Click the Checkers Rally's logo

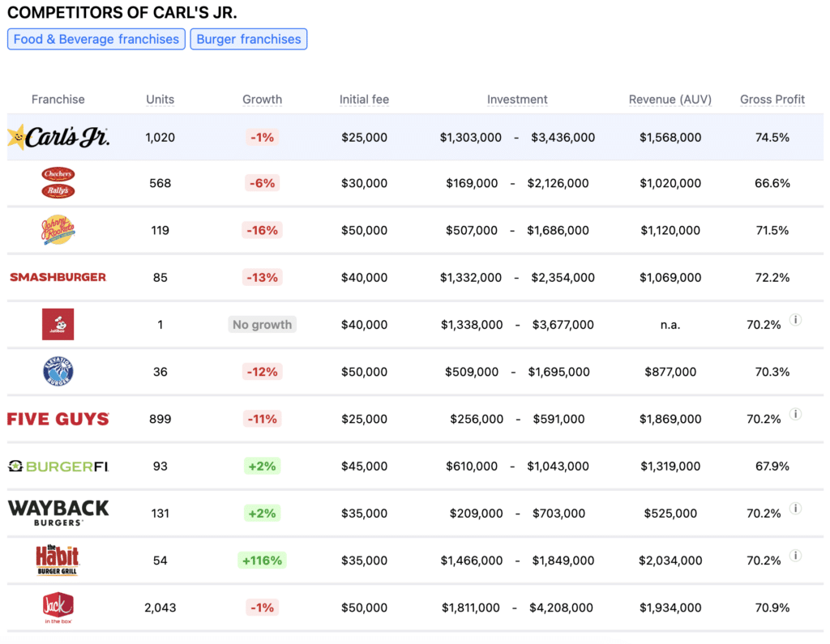58,182
